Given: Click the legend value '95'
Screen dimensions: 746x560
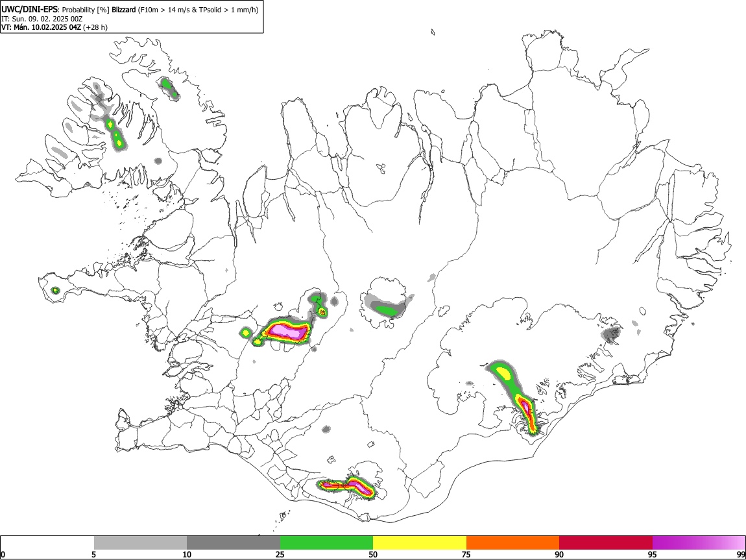Looking at the screenshot, I should tap(653, 554).
